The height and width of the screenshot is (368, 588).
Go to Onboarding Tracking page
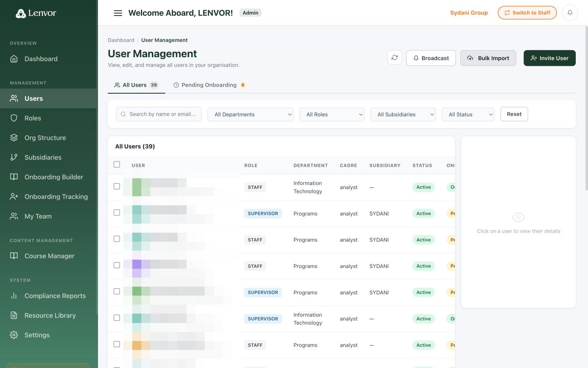pos(48,197)
